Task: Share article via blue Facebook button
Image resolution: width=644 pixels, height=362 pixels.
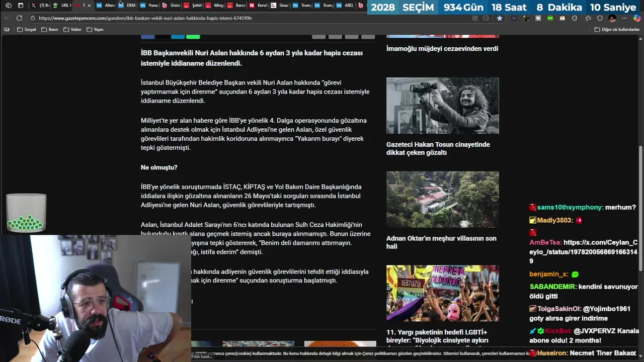Action: (x=147, y=36)
